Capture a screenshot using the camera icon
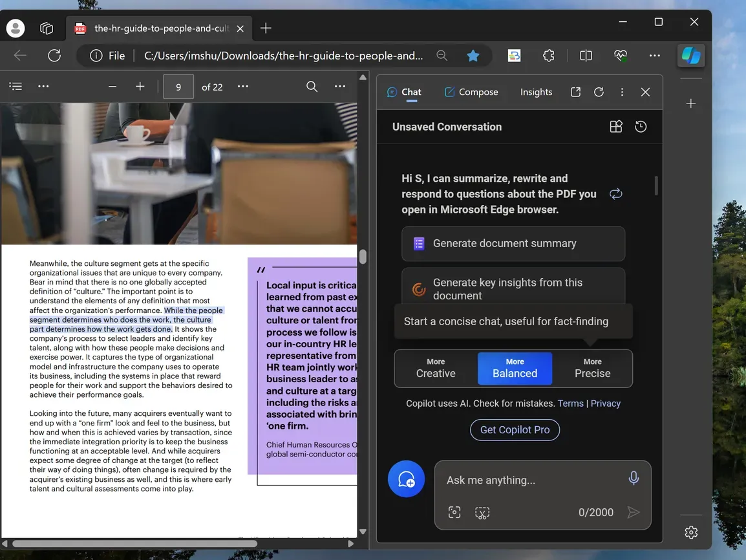The width and height of the screenshot is (746, 560). pos(454,512)
